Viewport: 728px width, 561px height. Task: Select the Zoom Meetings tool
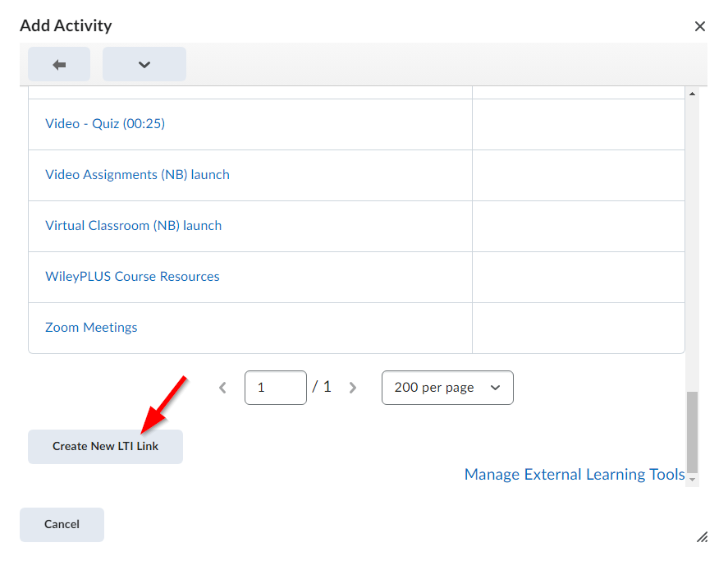(91, 328)
